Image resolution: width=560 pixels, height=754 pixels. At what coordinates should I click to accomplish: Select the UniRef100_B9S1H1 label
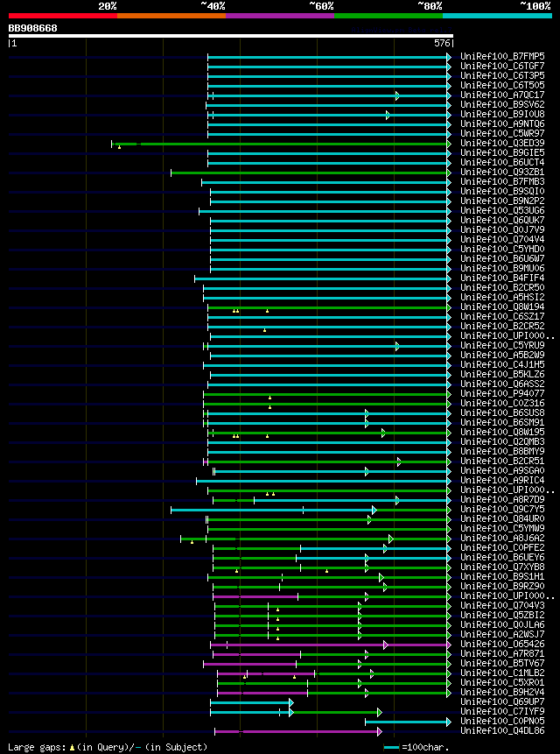click(x=502, y=576)
